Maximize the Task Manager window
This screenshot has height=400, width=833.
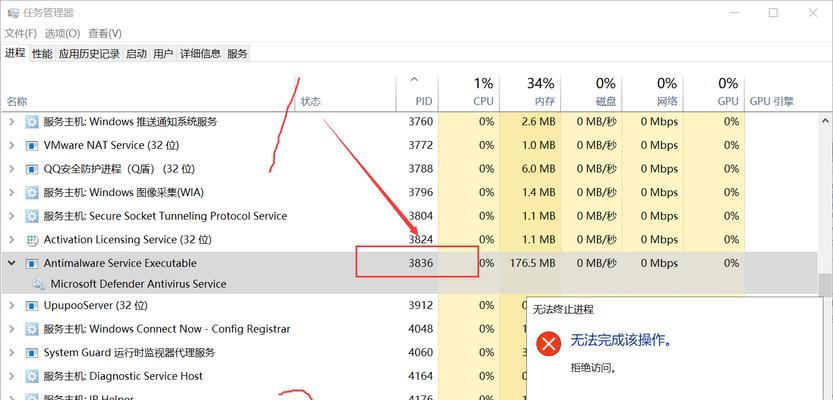tap(773, 13)
